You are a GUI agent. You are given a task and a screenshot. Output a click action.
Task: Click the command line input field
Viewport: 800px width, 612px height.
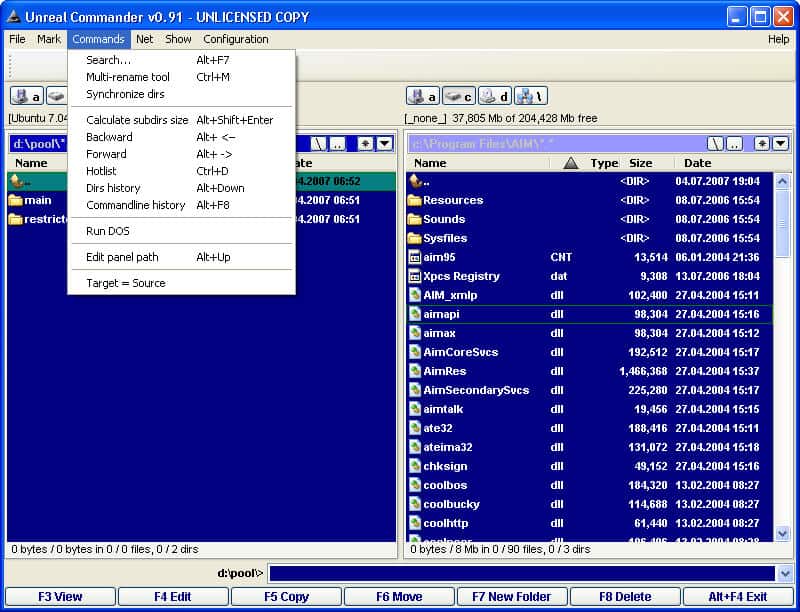coord(521,573)
